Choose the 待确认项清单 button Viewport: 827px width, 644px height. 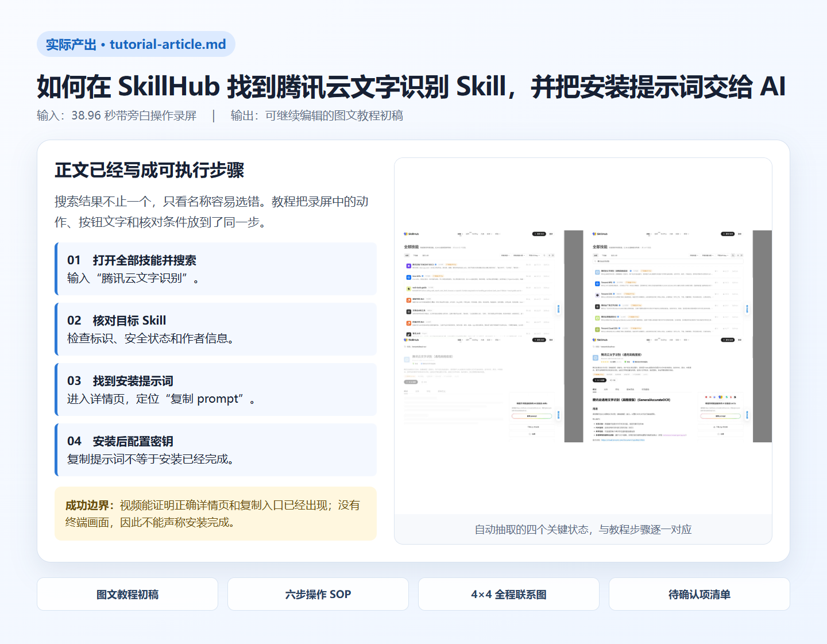tap(700, 594)
